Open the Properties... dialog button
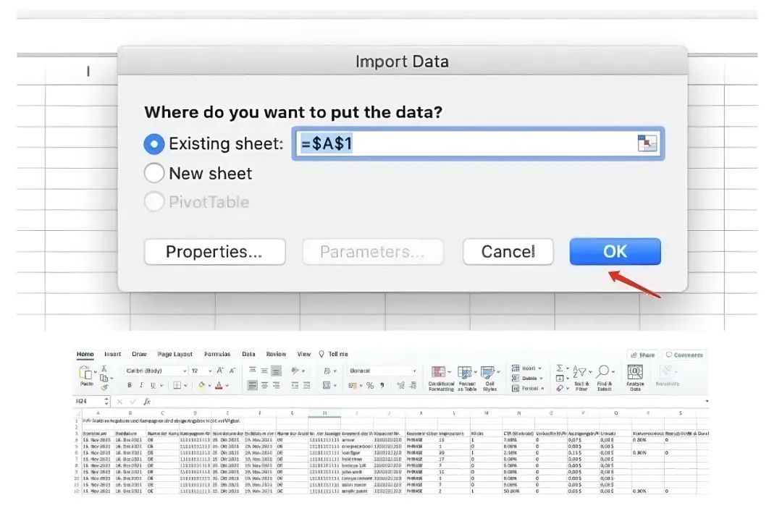This screenshot has height=532, width=782. pos(214,252)
